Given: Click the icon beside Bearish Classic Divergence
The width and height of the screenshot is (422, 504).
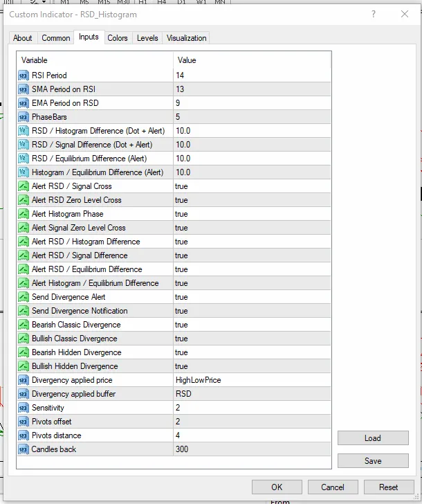Looking at the screenshot, I should coord(24,325).
